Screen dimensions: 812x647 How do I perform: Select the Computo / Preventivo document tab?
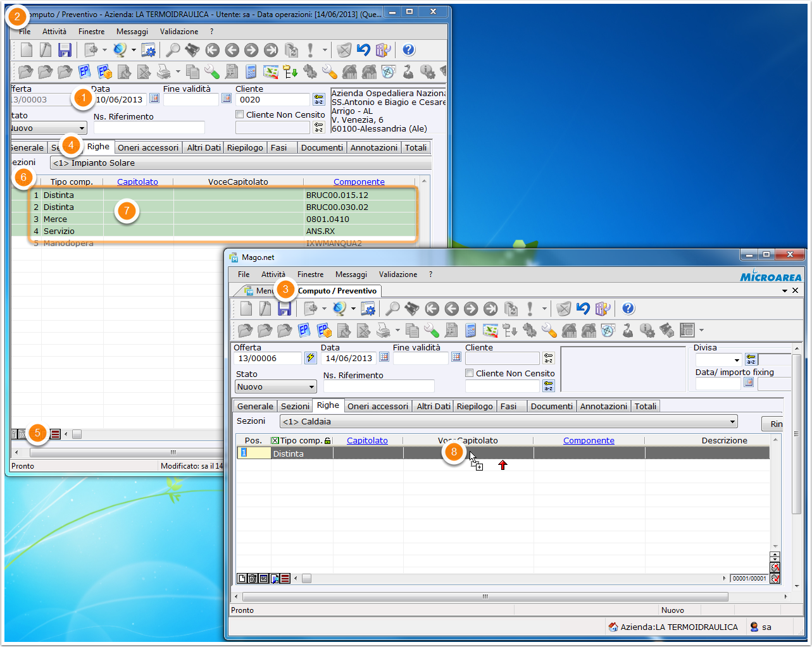(x=337, y=291)
